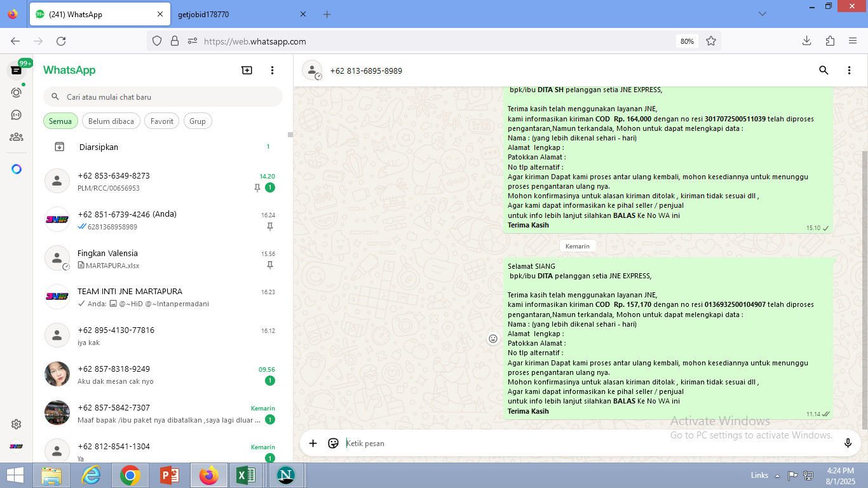The width and height of the screenshot is (868, 488).
Task: Search within the open conversation
Action: pos(824,71)
